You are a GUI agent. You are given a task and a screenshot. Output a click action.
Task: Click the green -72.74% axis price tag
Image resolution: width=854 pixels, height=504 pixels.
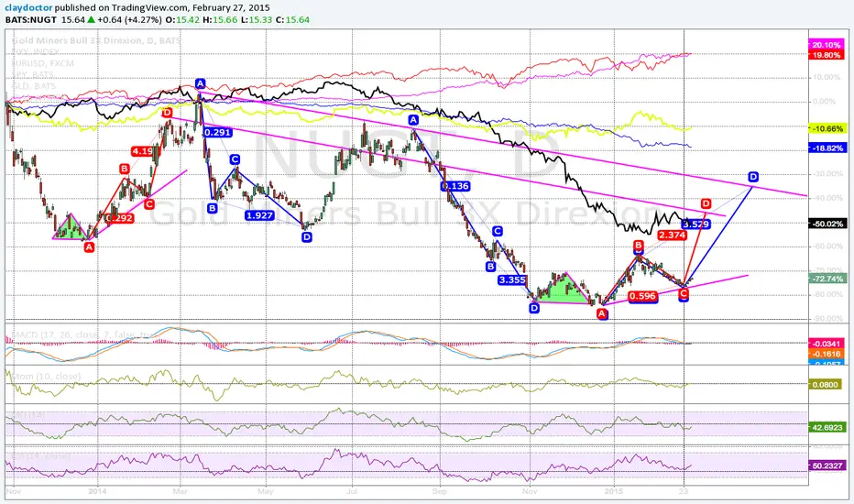tap(827, 279)
